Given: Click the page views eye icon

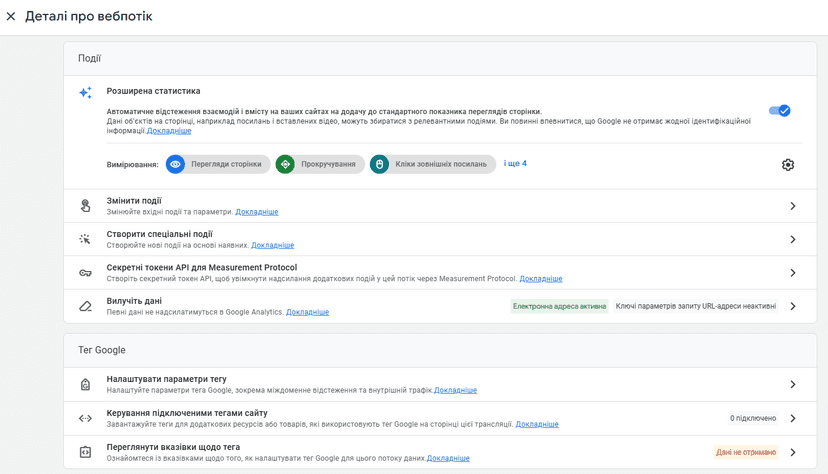Looking at the screenshot, I should [x=175, y=164].
